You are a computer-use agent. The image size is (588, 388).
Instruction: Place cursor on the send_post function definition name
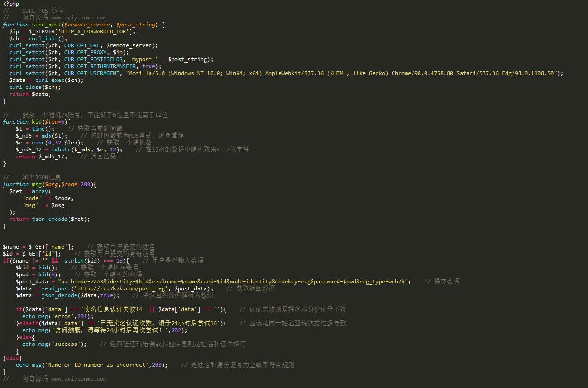pos(46,25)
